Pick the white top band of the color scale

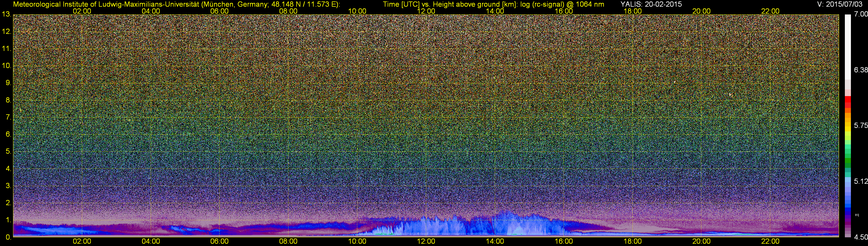point(848,47)
